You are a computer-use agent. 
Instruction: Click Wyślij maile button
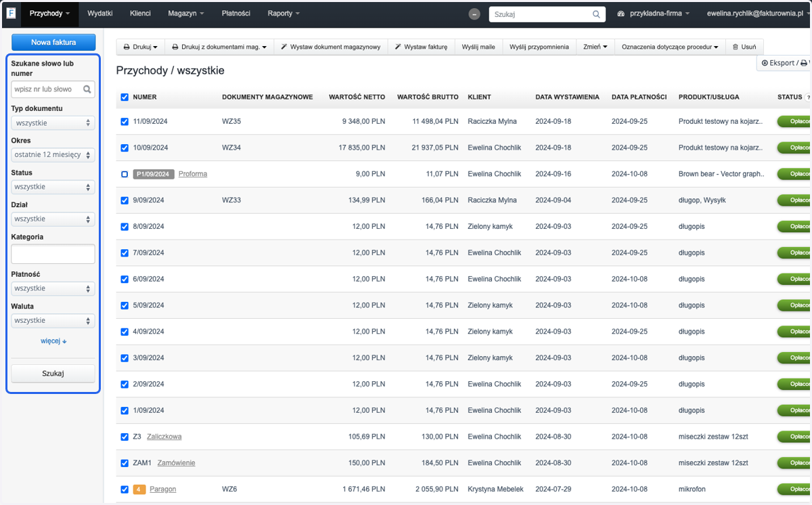pos(478,47)
